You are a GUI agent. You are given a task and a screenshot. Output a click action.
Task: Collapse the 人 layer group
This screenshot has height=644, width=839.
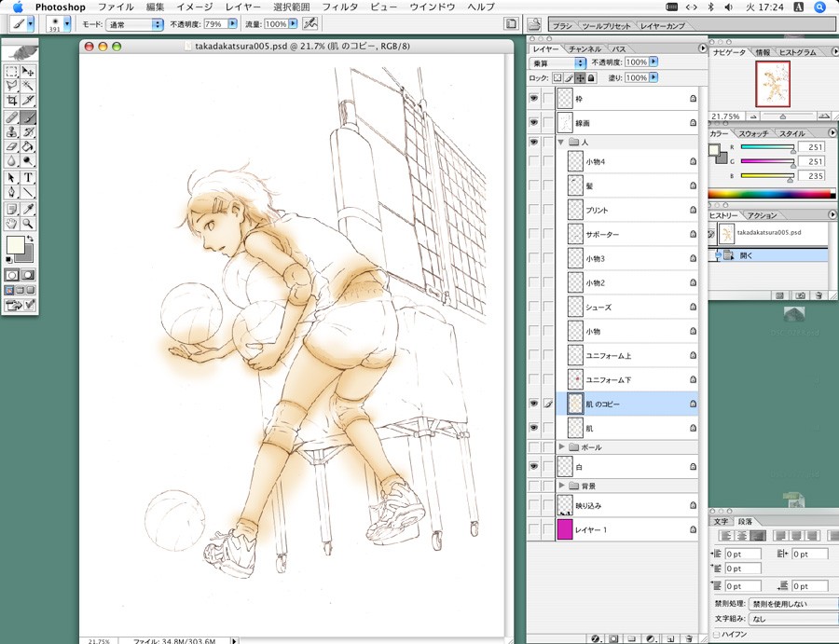coord(561,142)
